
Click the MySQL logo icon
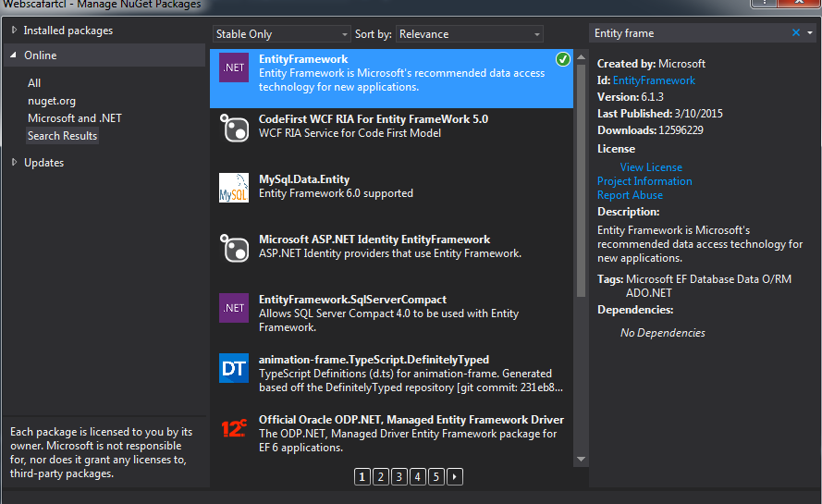pyautogui.click(x=234, y=188)
